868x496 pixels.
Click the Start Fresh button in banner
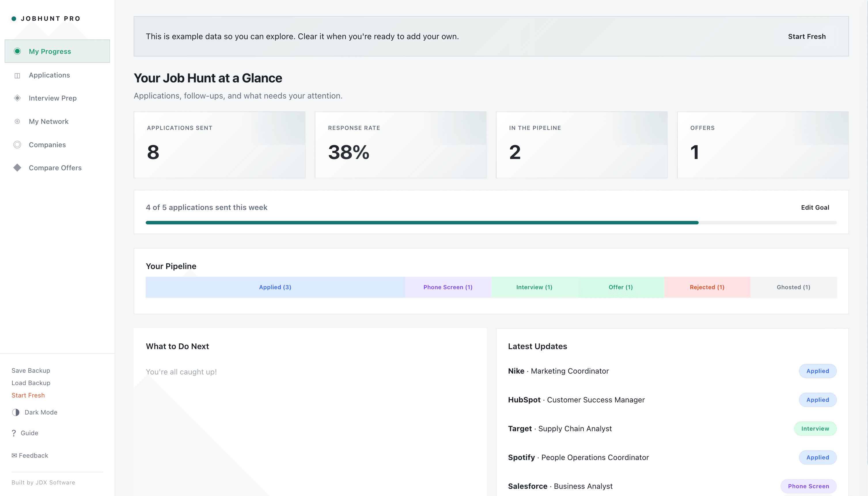pyautogui.click(x=807, y=37)
